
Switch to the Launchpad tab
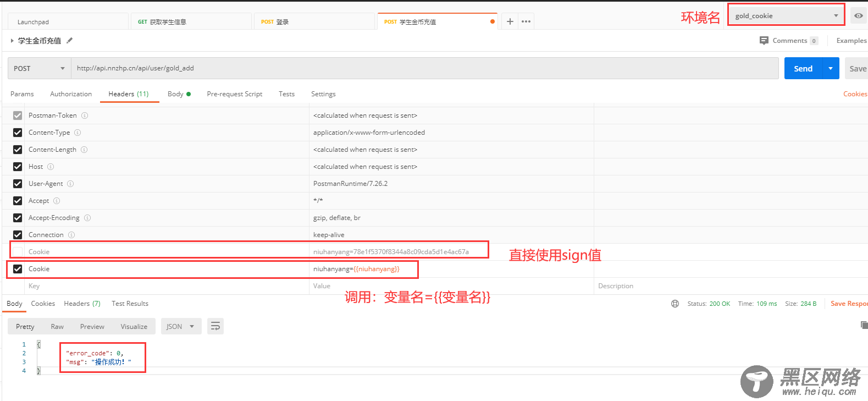[x=68, y=21]
